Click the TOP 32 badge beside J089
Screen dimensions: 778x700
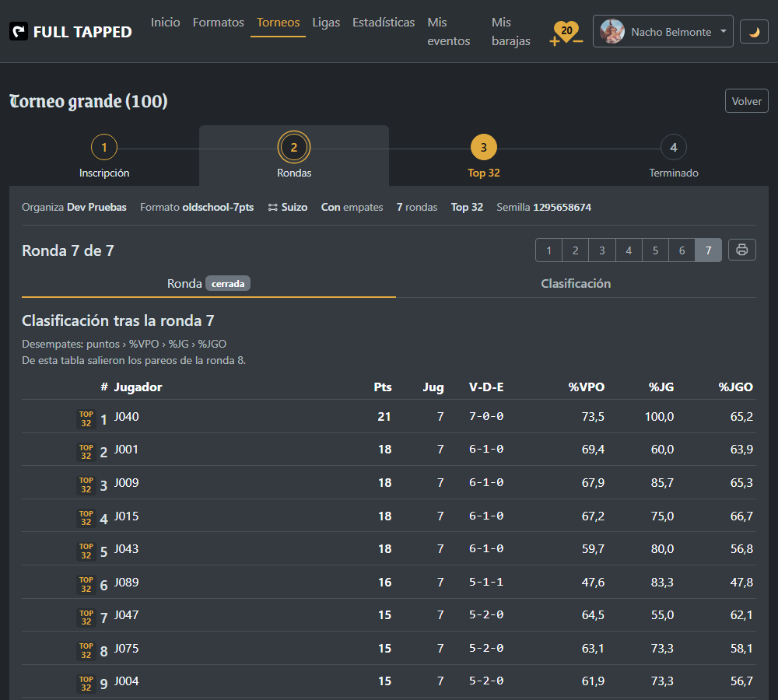point(86,584)
